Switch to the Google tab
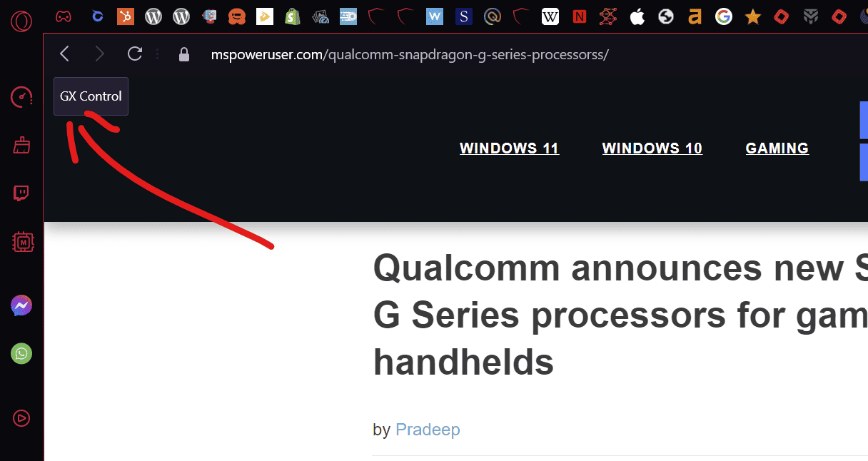The width and height of the screenshot is (868, 461). (724, 16)
